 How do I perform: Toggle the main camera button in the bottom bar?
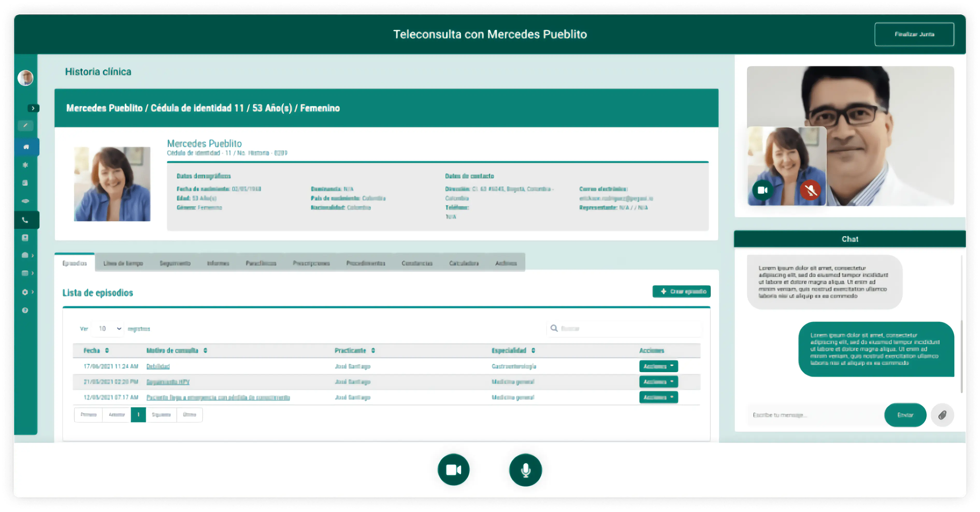453,470
